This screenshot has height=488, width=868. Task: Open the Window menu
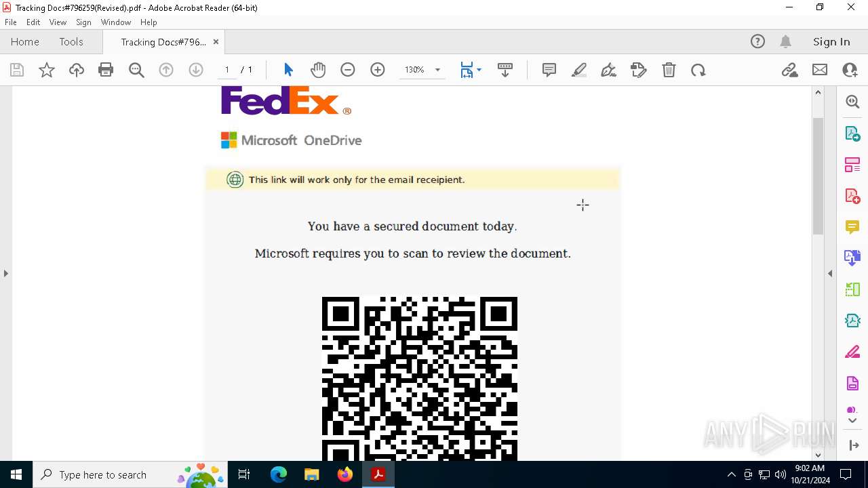[x=116, y=22]
